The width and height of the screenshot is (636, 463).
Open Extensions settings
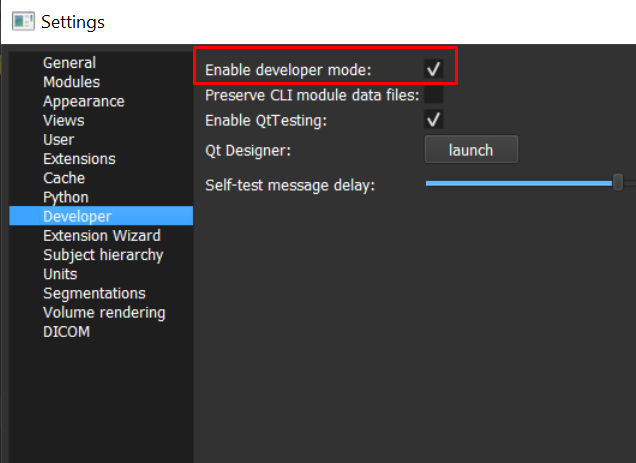[x=79, y=159]
